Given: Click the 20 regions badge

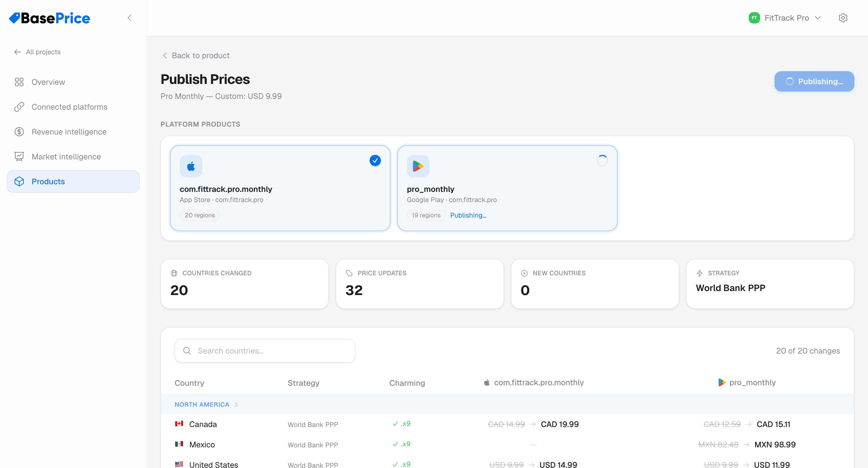Looking at the screenshot, I should click(x=200, y=215).
